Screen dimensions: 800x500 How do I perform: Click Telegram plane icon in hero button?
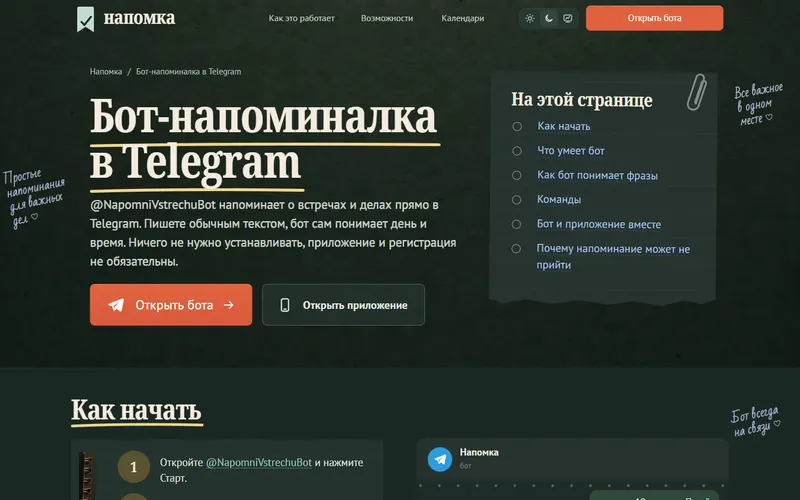point(116,305)
